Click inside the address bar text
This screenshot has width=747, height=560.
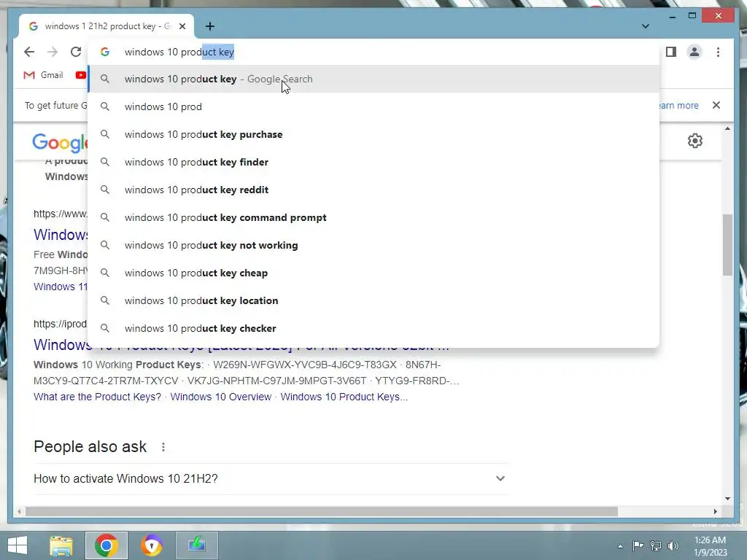[179, 52]
